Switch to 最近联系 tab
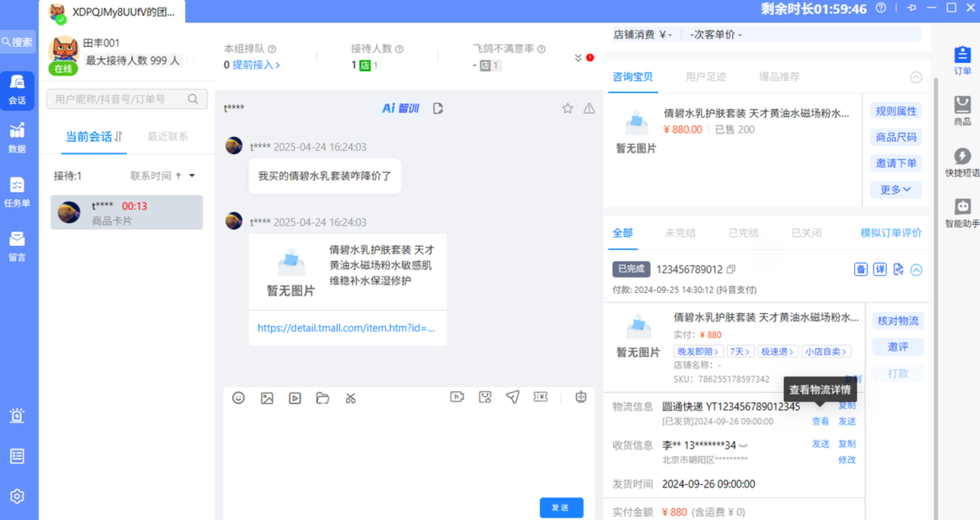The image size is (980, 520). click(x=168, y=137)
